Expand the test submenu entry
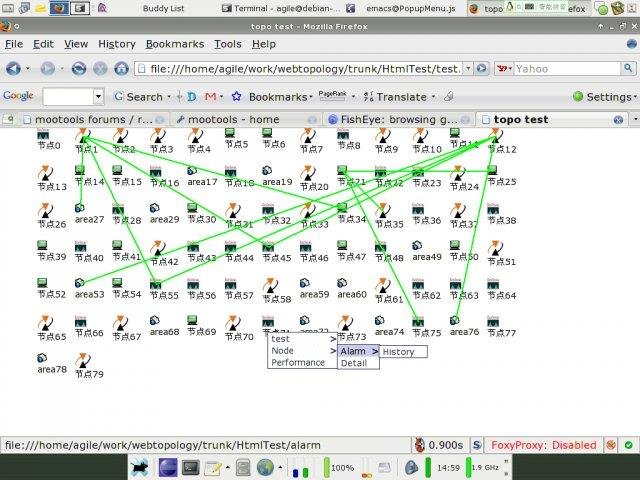Screen dimensions: 640x480 302,339
